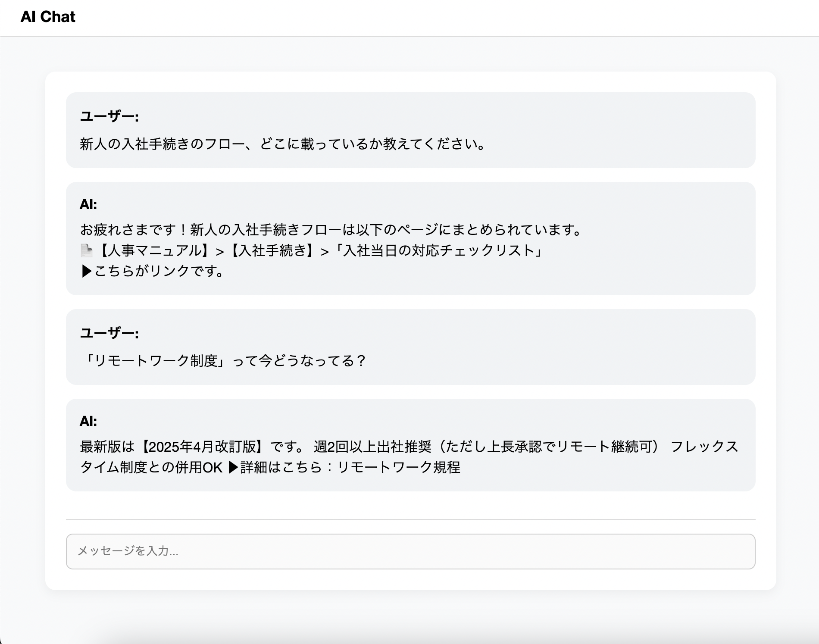The image size is (819, 644).
Task: Click the AI Chat header title
Action: coord(48,17)
